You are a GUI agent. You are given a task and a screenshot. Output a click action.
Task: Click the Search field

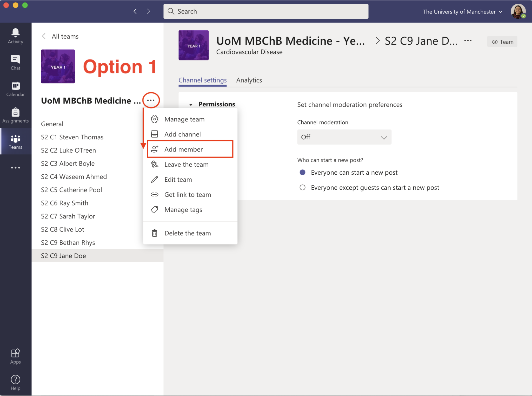point(266,11)
